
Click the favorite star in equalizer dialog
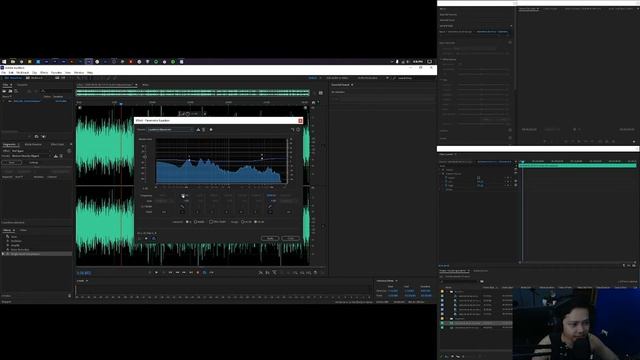(x=211, y=129)
